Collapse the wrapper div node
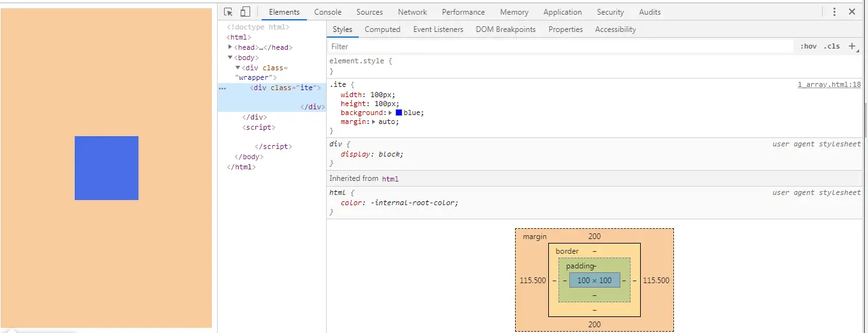The height and width of the screenshot is (333, 868). (x=237, y=67)
